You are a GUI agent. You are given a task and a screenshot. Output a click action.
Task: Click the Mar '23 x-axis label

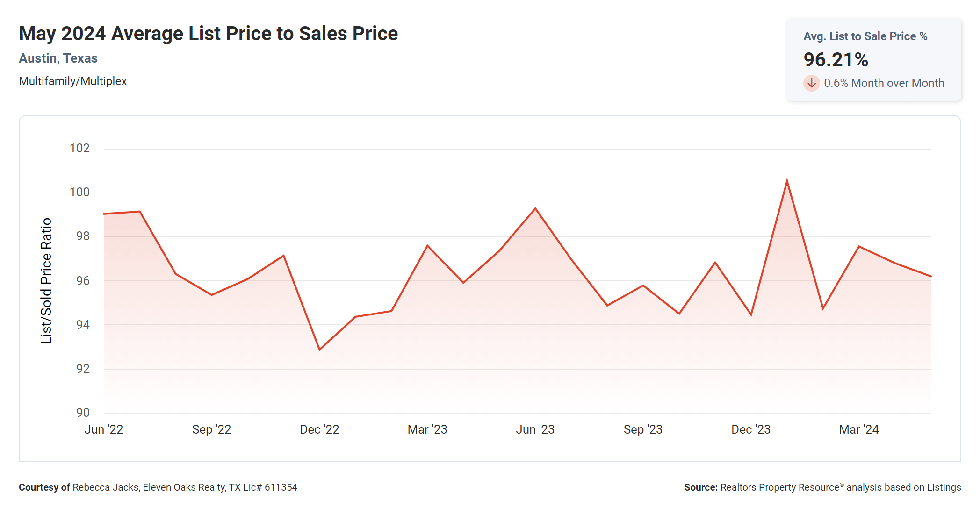(427, 429)
